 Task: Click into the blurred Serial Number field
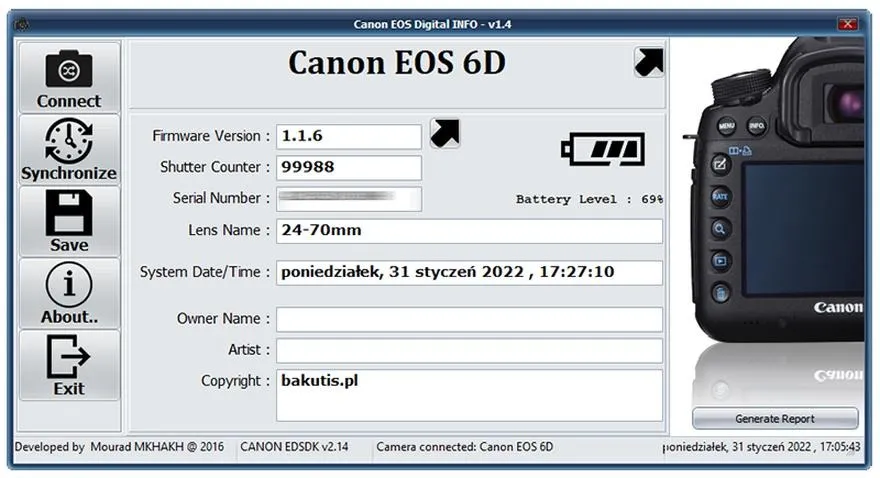coord(349,199)
